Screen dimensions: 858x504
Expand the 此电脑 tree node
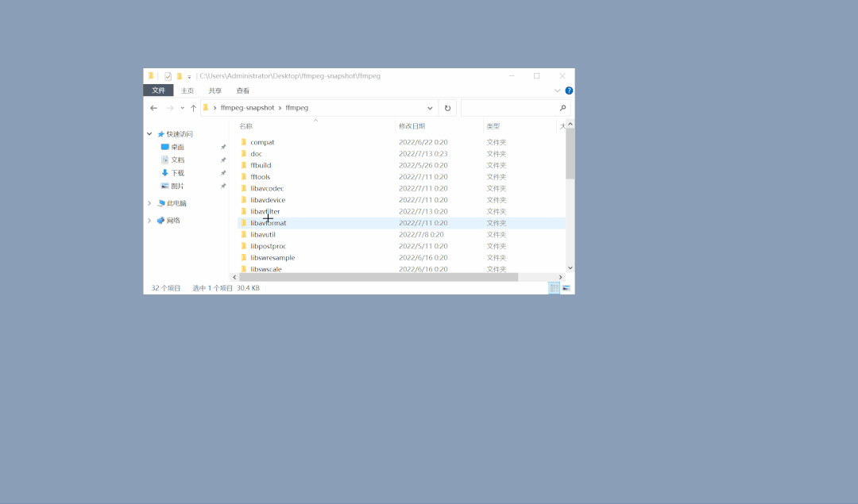(149, 203)
